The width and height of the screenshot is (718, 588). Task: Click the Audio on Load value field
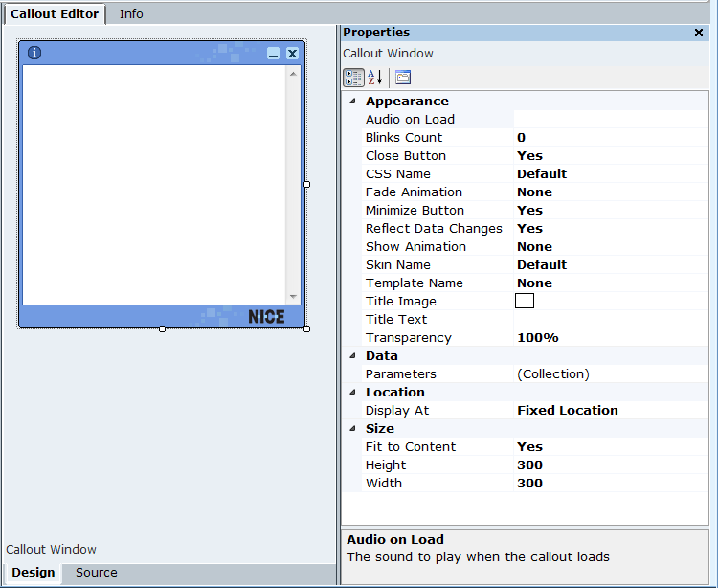(x=609, y=120)
